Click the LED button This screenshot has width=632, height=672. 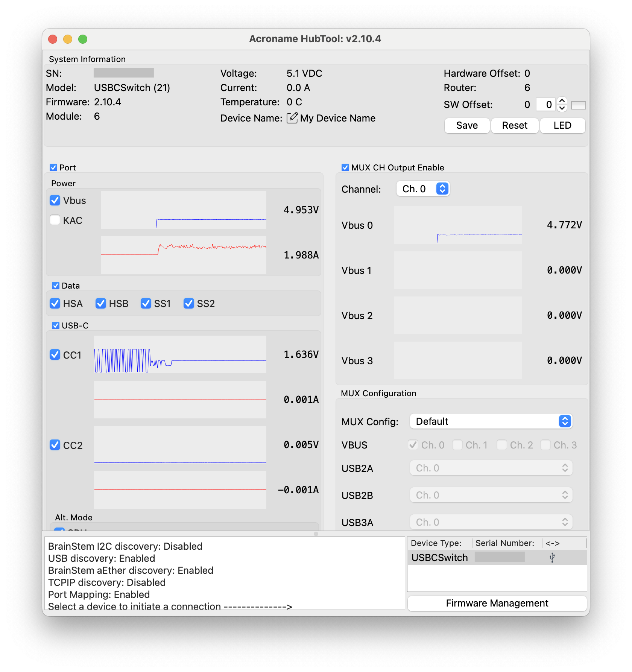click(563, 125)
